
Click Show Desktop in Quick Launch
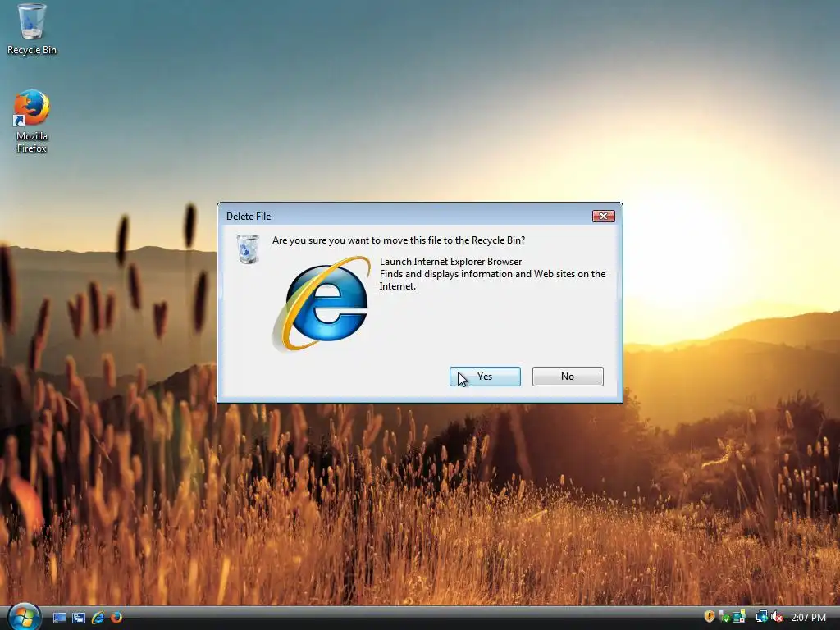[x=59, y=618]
